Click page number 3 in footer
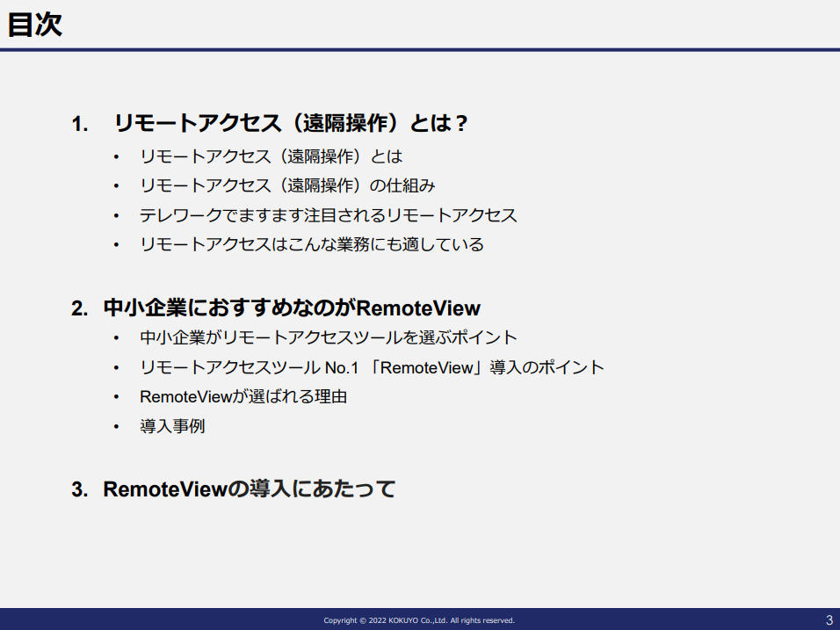 pyautogui.click(x=829, y=619)
